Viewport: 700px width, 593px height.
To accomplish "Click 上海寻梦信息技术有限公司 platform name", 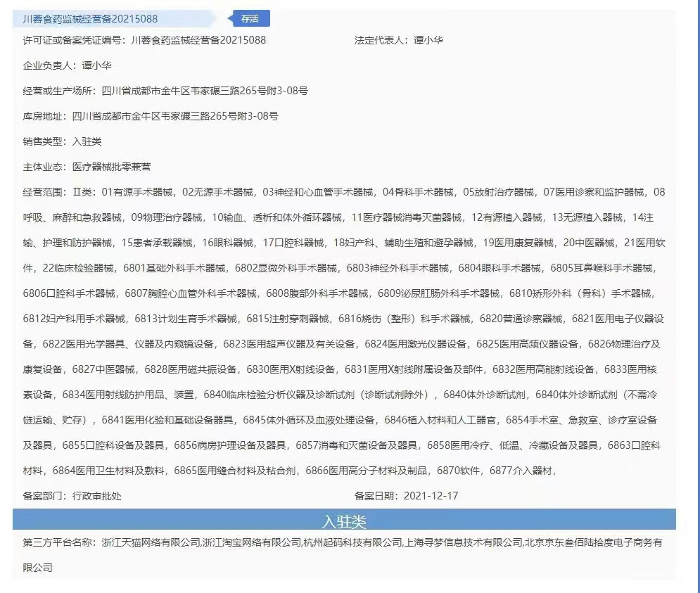I will click(464, 542).
